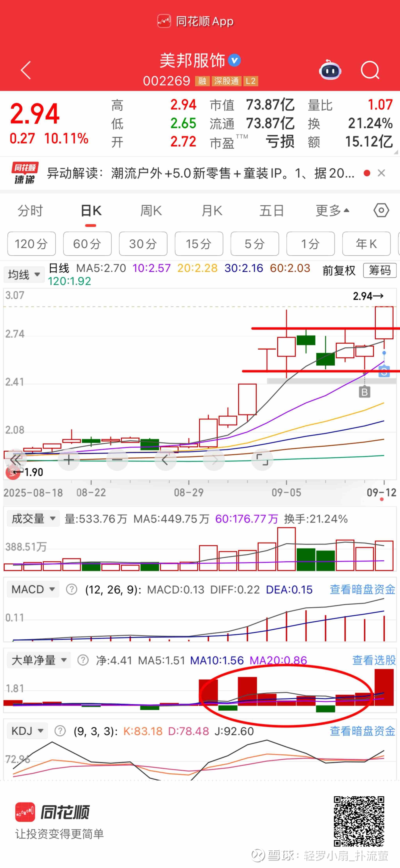The image size is (400, 868).
Task: Expand the 均线 indicator dropdown
Action: (x=24, y=275)
